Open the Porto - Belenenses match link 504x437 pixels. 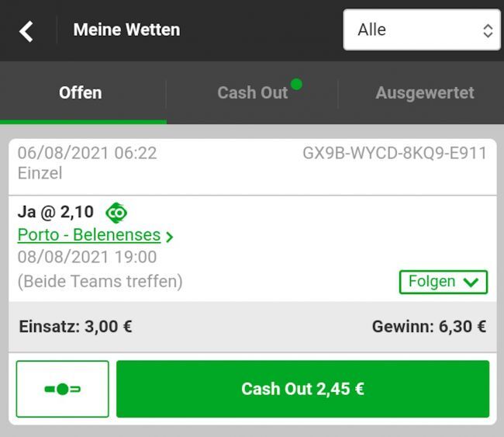pyautogui.click(x=89, y=234)
